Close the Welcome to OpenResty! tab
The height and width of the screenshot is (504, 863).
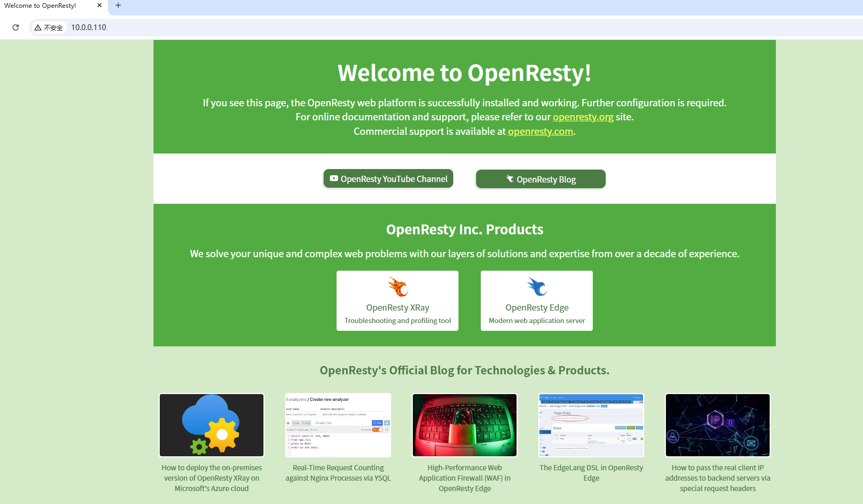[100, 5]
